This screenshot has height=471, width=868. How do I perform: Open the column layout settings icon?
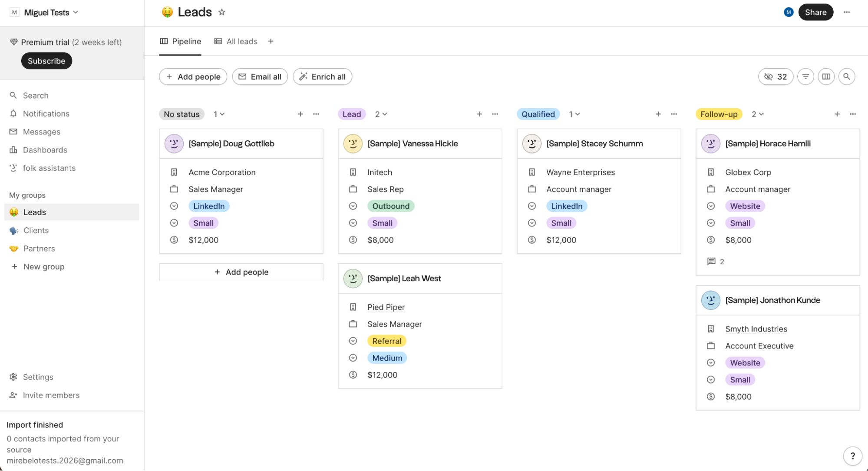point(826,77)
